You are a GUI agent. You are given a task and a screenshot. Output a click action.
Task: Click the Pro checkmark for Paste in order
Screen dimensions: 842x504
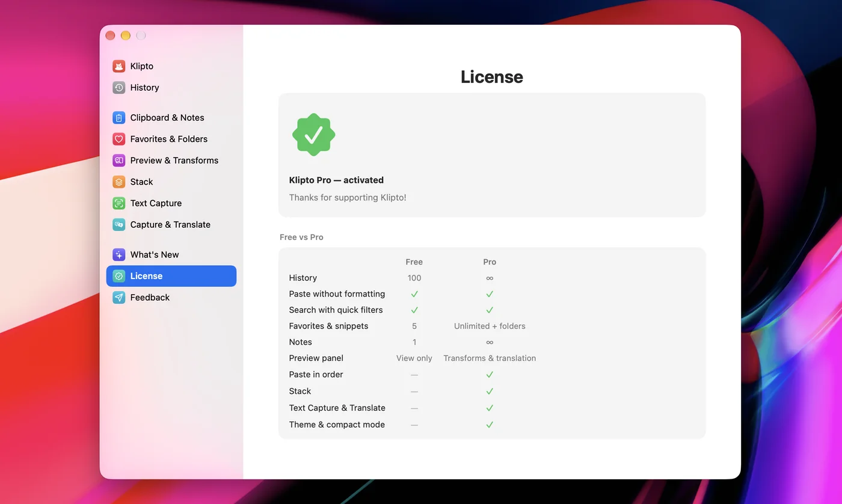click(490, 375)
